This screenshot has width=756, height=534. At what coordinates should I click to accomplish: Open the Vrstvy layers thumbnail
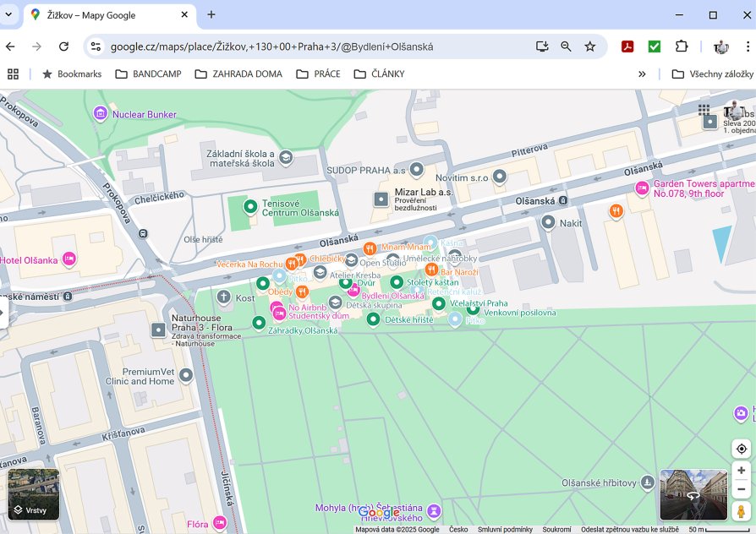(x=33, y=494)
